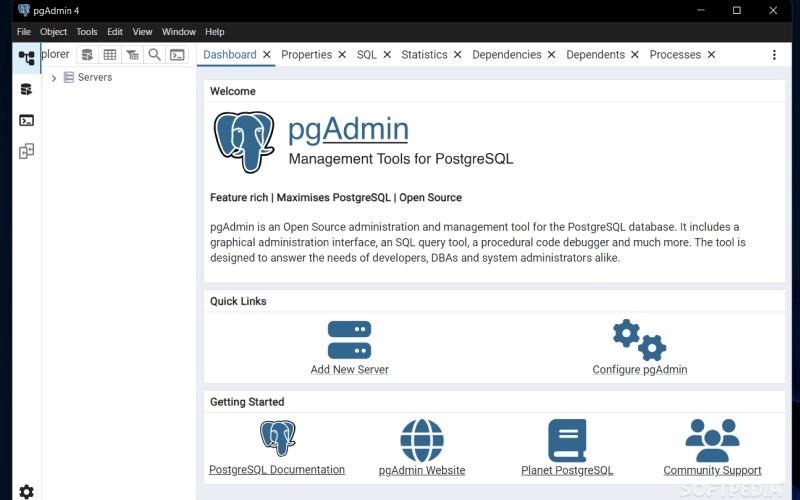Viewport: 800px width, 500px height.
Task: Close the Properties tab
Action: point(342,55)
